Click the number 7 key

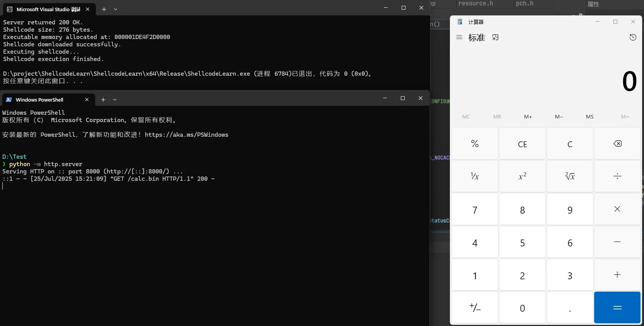point(475,209)
